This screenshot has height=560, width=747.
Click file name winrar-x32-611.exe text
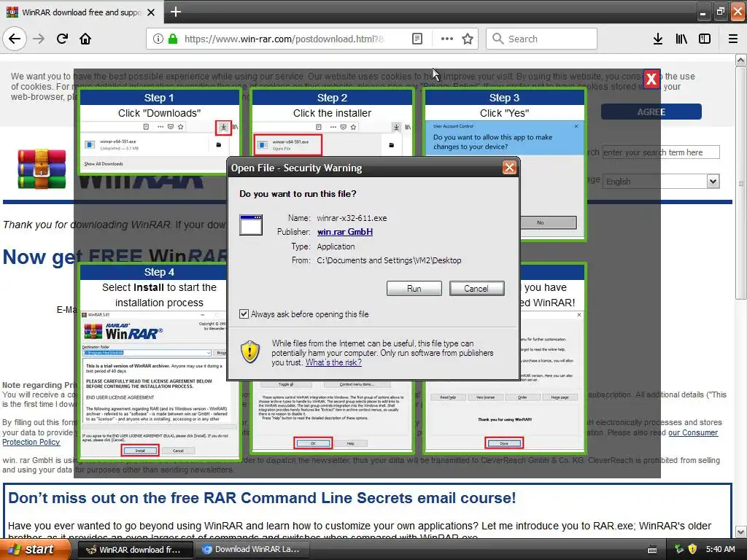click(x=352, y=218)
